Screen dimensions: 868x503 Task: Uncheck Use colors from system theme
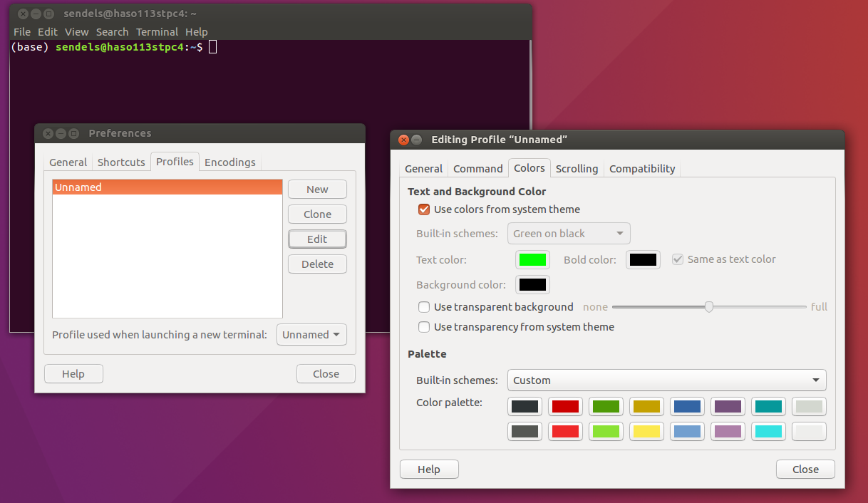pos(424,209)
